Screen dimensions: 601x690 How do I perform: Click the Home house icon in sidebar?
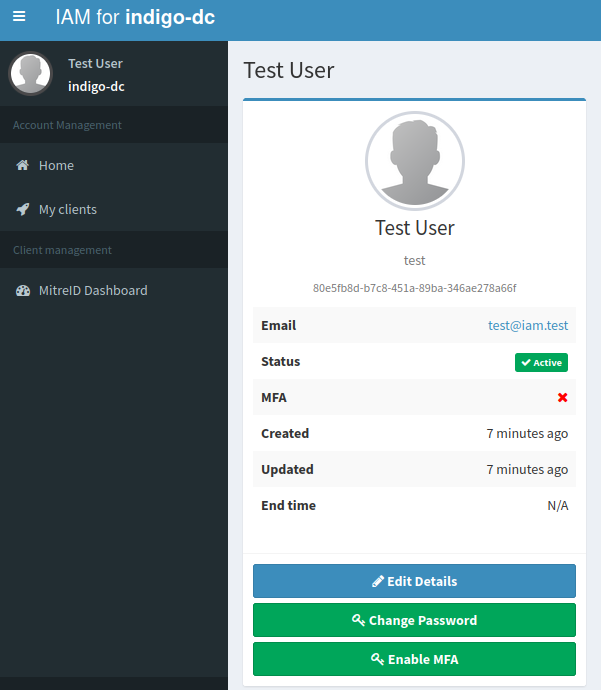coord(22,166)
